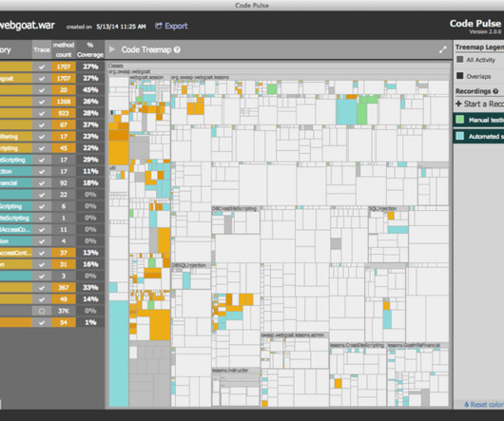The width and height of the screenshot is (504, 421).
Task: Click the 1268 method count cell
Action: point(64,102)
